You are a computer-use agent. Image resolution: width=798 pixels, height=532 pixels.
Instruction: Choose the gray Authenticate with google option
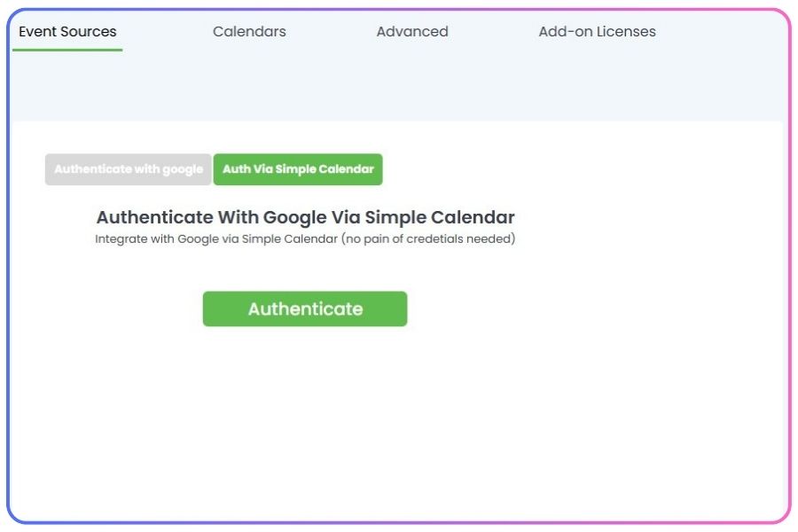tap(129, 169)
